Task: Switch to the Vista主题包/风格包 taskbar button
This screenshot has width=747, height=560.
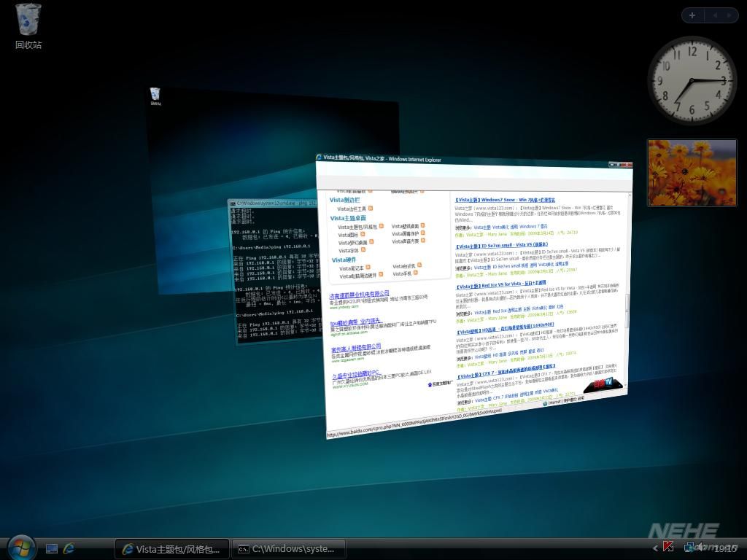Action: pyautogui.click(x=172, y=549)
